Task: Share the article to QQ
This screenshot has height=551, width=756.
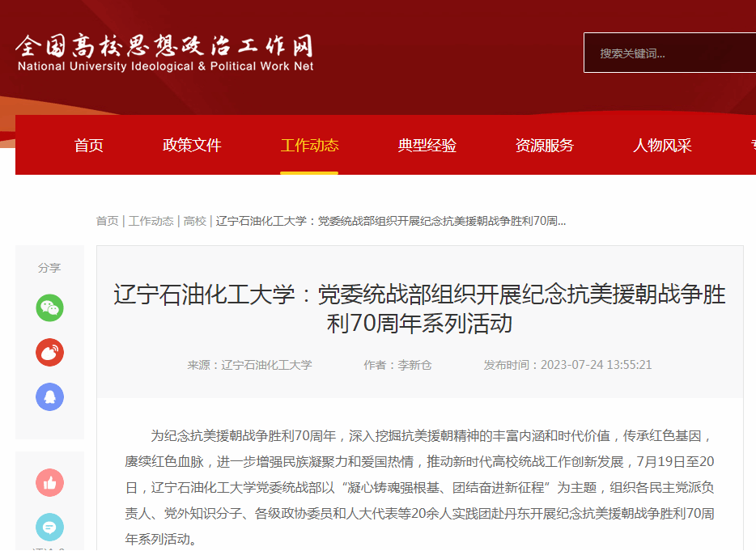Action: point(49,397)
